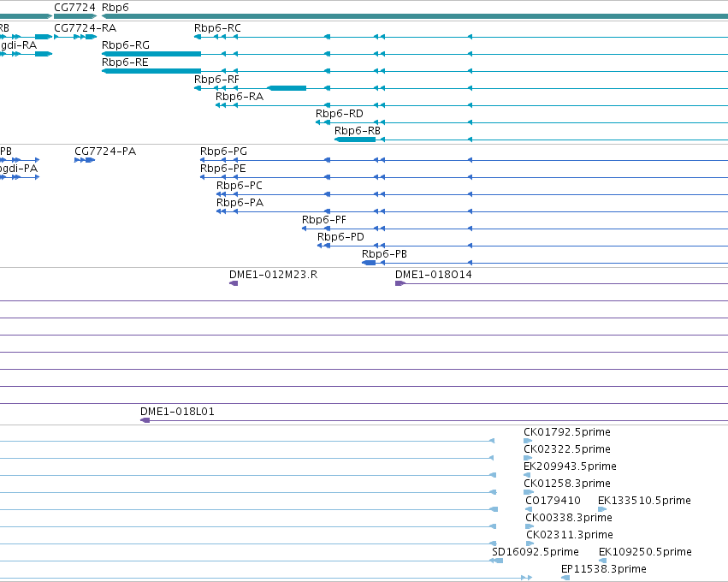This screenshot has height=582, width=728.
Task: Select the Rbp6-RF transcript label
Action: point(216,80)
